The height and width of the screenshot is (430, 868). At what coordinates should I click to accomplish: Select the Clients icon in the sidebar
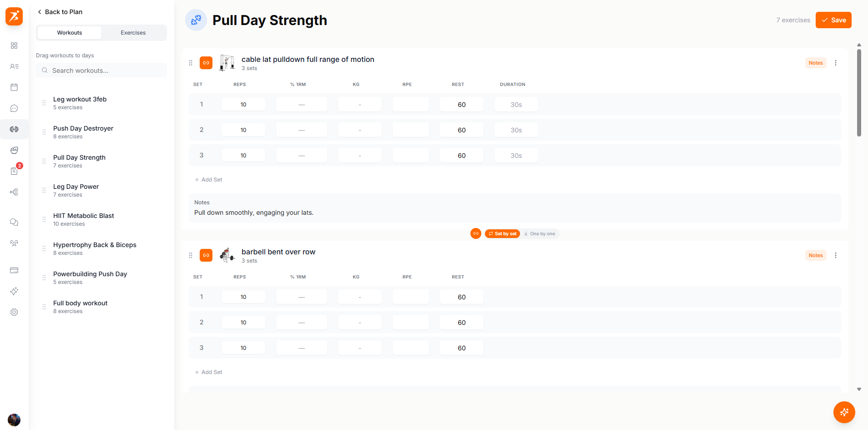(x=14, y=66)
